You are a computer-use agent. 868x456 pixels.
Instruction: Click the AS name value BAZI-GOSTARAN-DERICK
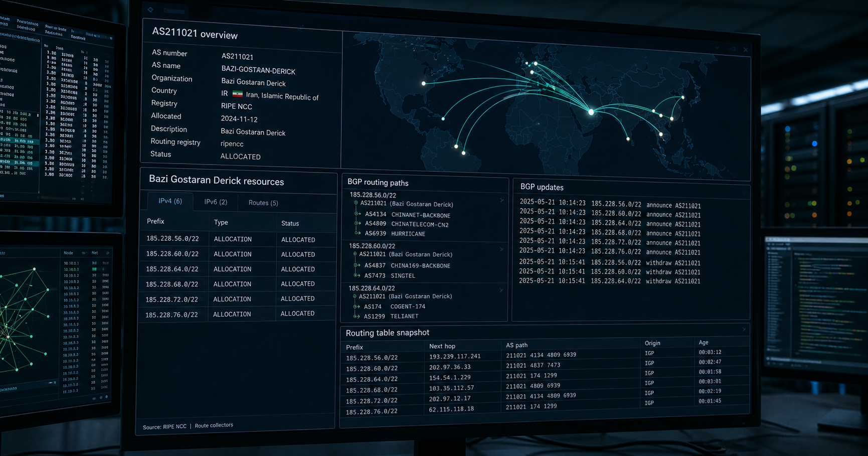tap(258, 70)
